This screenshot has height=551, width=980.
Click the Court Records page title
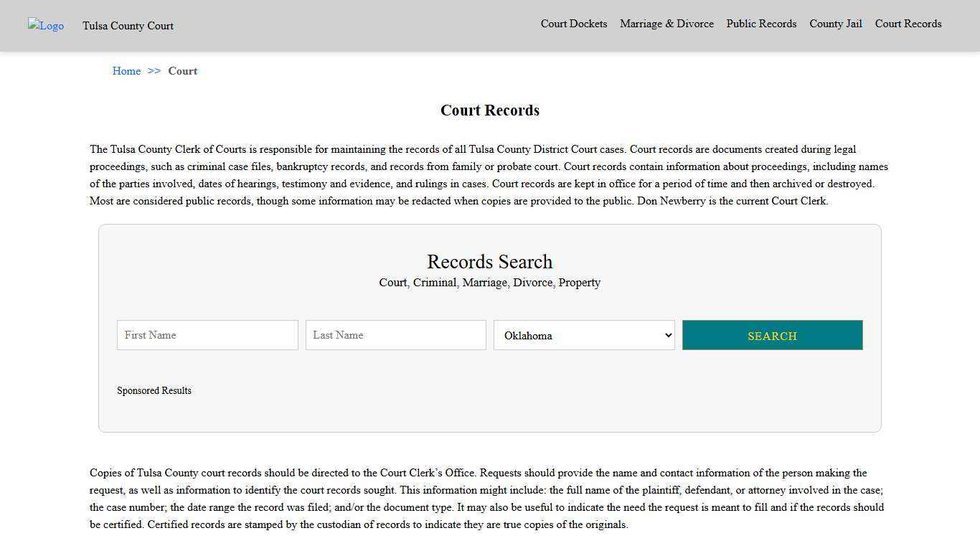pyautogui.click(x=489, y=110)
